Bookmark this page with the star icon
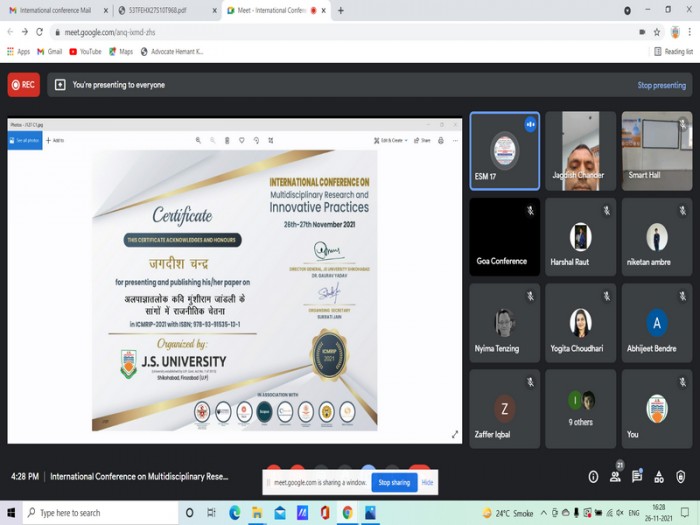Viewport: 700px width, 525px height. [x=657, y=32]
